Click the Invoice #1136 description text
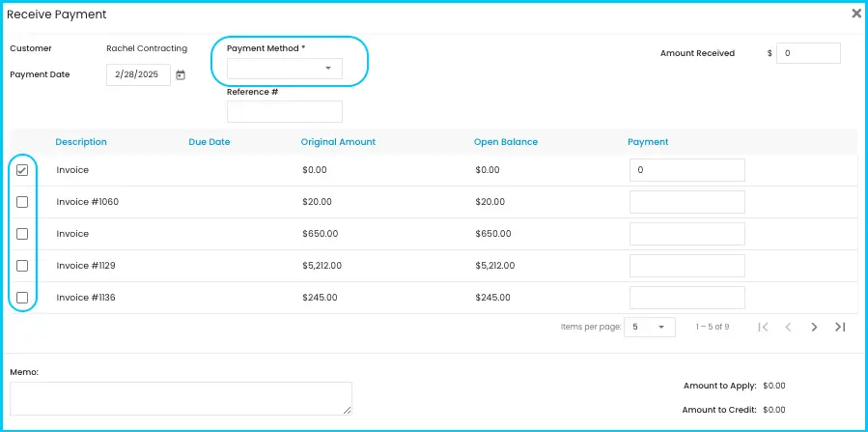Screen dimensions: 868x432 coord(86,298)
